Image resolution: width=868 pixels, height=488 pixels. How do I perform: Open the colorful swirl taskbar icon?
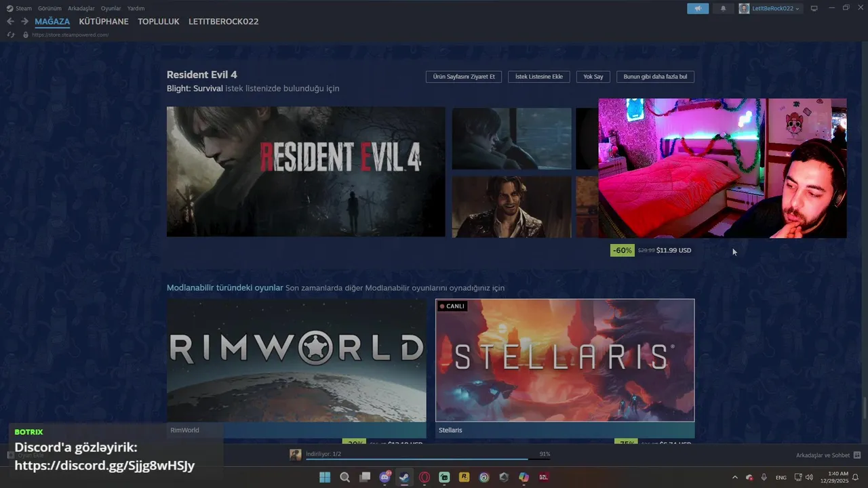pos(484,477)
